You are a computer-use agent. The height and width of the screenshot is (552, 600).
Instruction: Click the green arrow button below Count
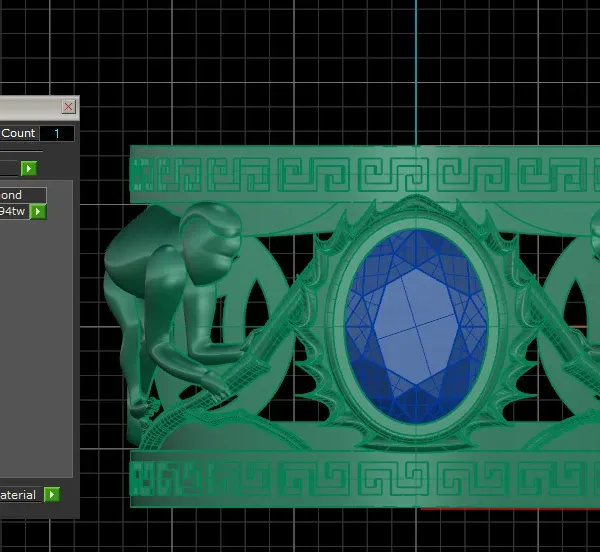(29, 168)
